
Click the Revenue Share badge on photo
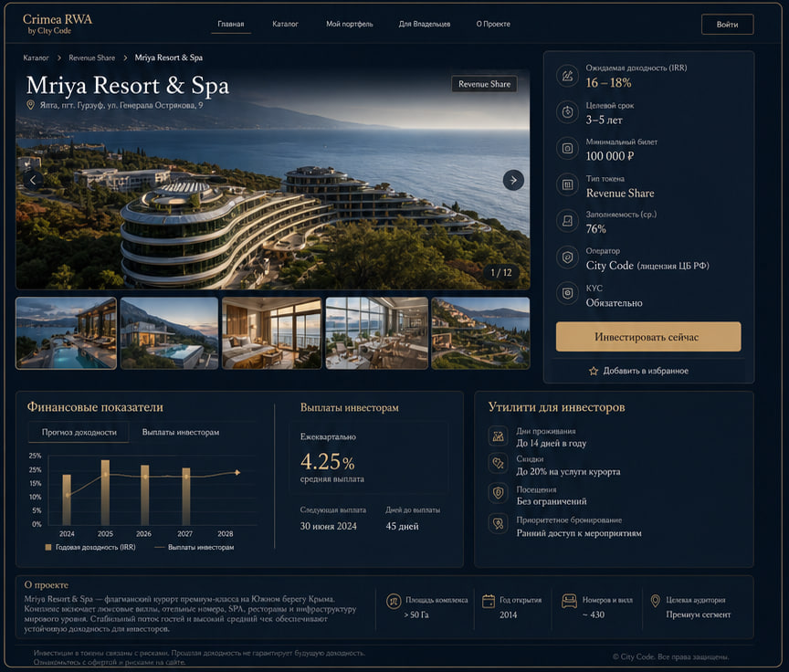484,84
